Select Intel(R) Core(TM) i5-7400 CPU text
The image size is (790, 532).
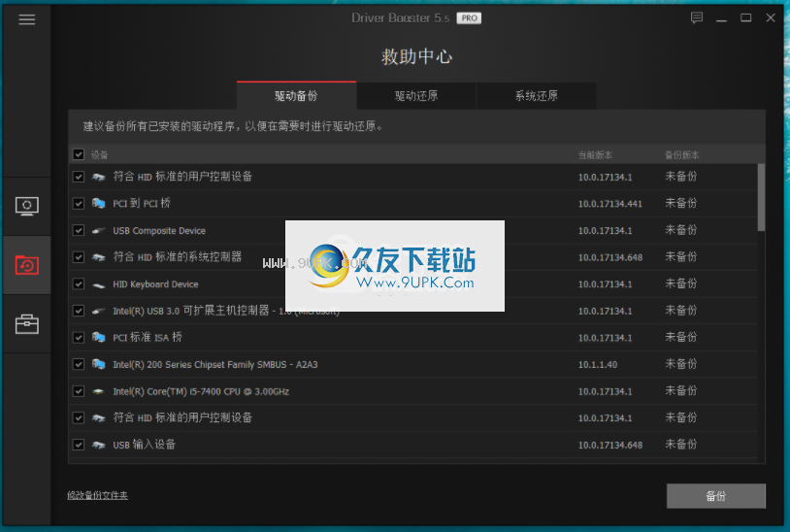pyautogui.click(x=201, y=391)
